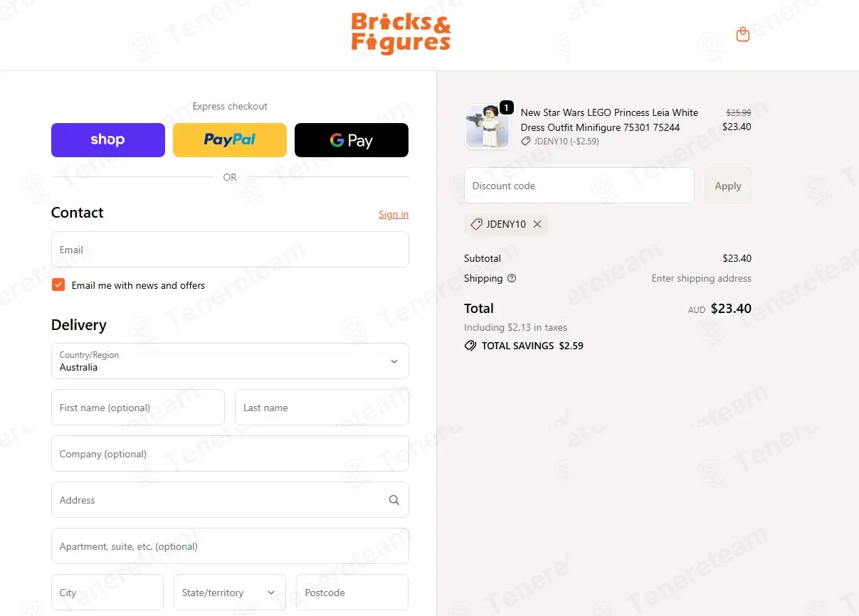Pay with PayPal express checkout
859x616 pixels.
tap(230, 140)
